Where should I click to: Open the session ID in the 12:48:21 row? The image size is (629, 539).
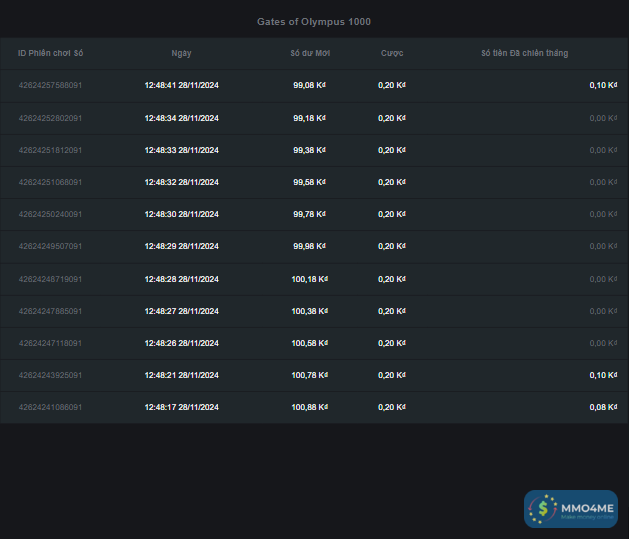(50, 375)
